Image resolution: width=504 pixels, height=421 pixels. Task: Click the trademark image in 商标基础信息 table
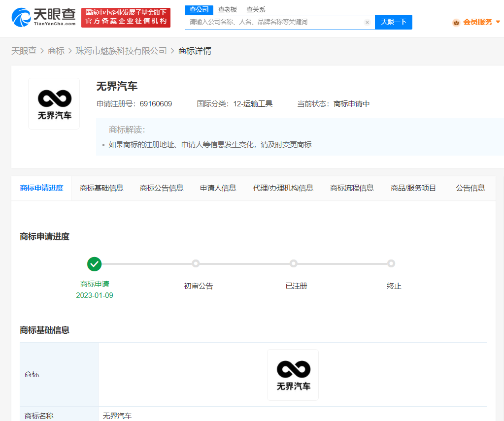[x=293, y=375]
